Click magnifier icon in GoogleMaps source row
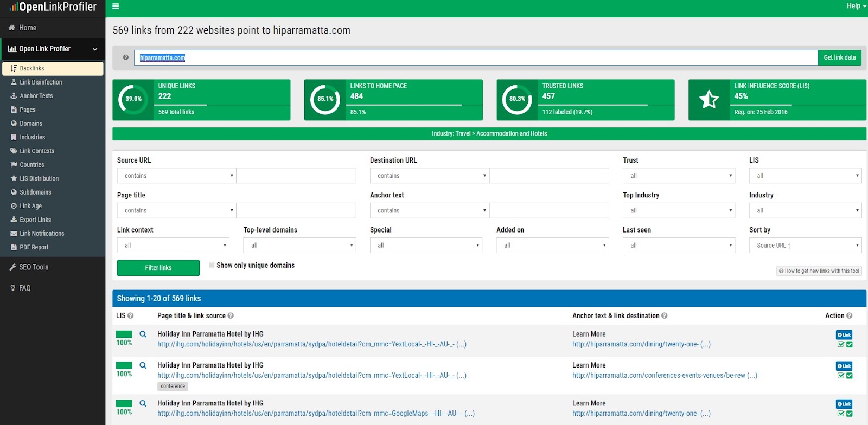 (143, 403)
